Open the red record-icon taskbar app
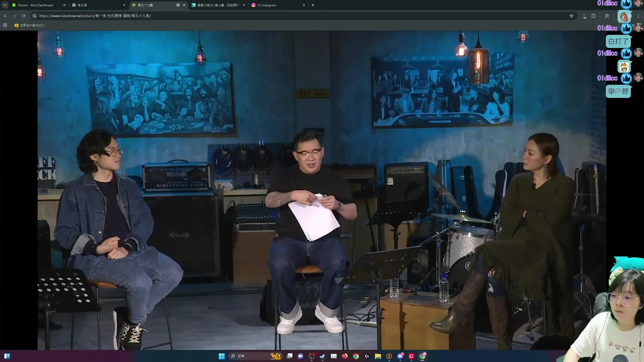Viewport: 644px width, 362px height. click(x=411, y=356)
